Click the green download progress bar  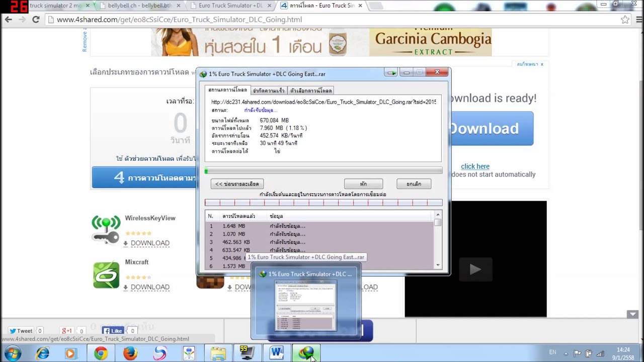324,171
